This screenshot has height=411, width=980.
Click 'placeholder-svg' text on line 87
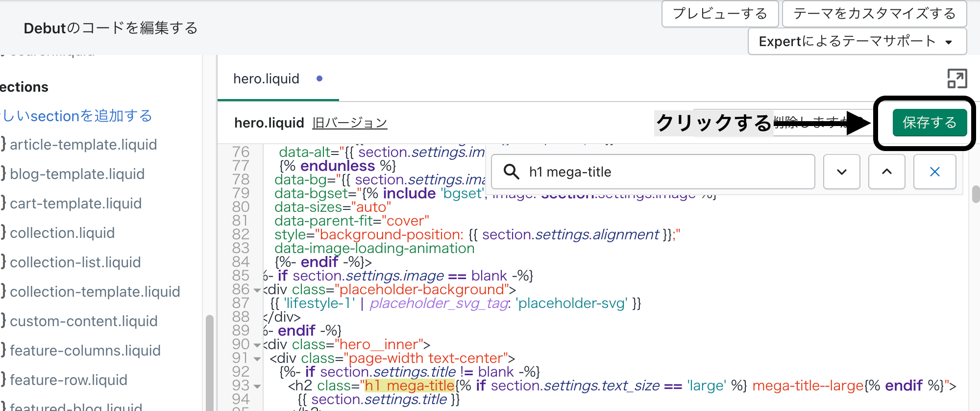[x=571, y=303]
